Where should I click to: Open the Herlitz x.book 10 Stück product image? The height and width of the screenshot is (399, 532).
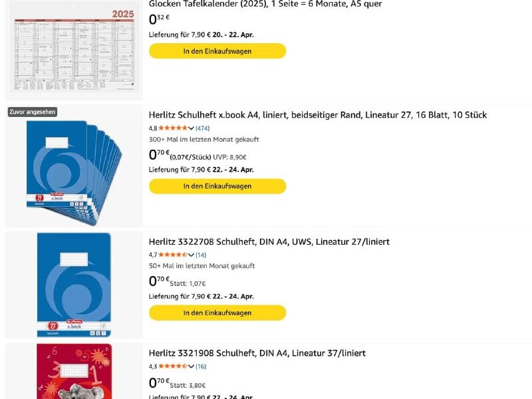[74, 166]
